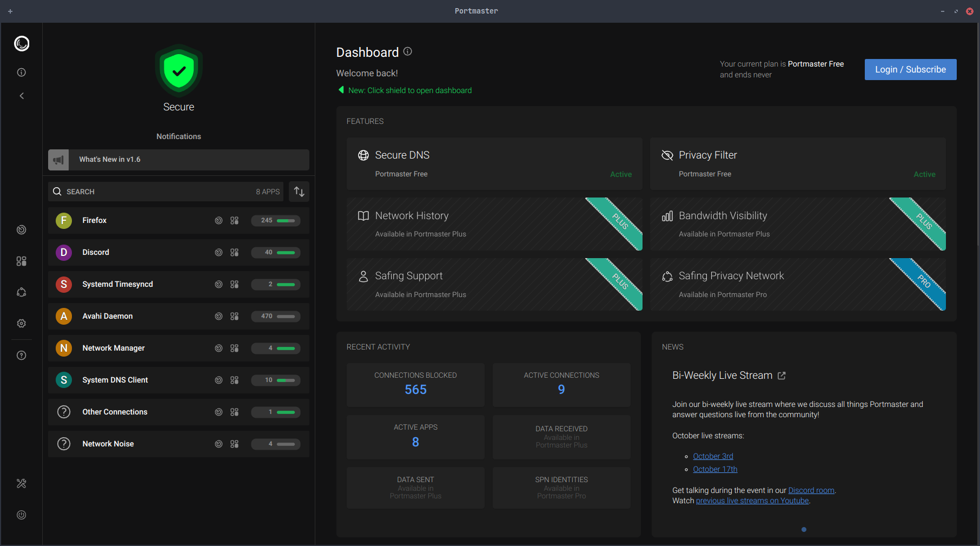
Task: Click the Active Apps 8 tile
Action: point(415,437)
